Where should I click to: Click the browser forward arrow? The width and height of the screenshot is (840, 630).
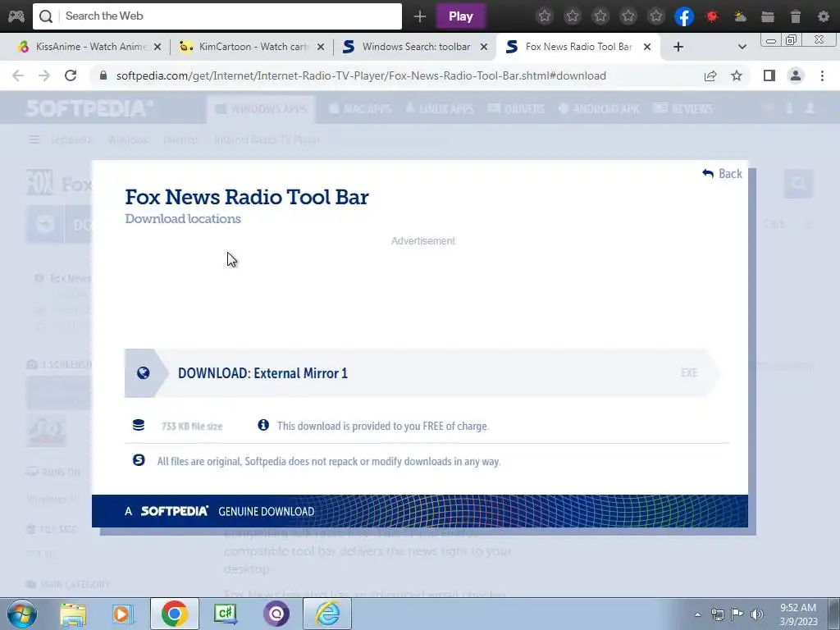coord(44,75)
